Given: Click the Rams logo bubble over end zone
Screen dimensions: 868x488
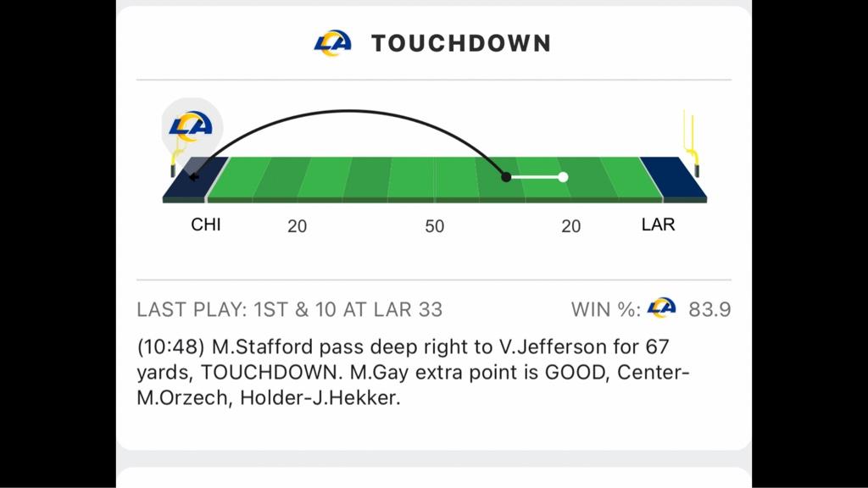Looking at the screenshot, I should (x=192, y=127).
